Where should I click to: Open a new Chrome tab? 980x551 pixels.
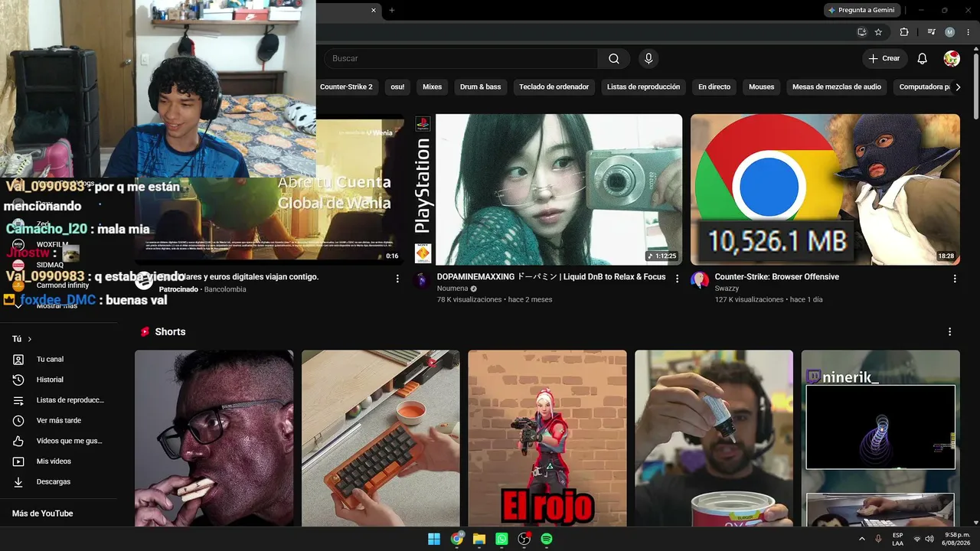coord(392,10)
